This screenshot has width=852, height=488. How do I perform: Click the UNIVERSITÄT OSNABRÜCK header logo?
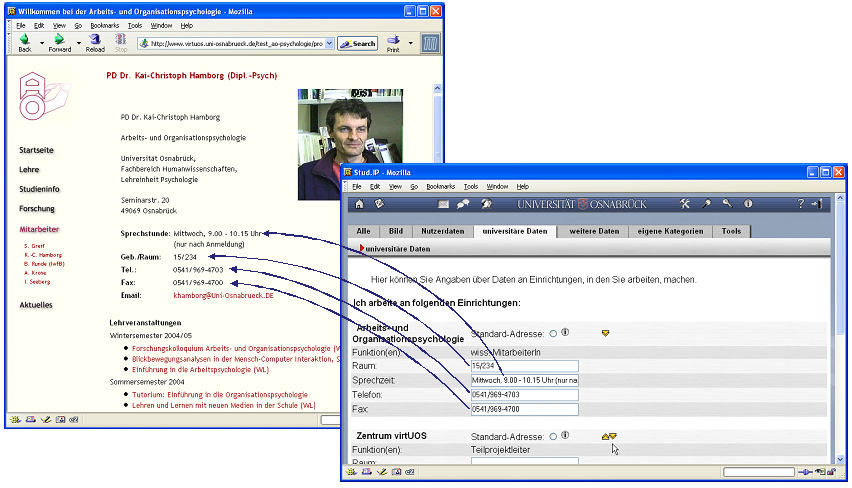pos(582,204)
